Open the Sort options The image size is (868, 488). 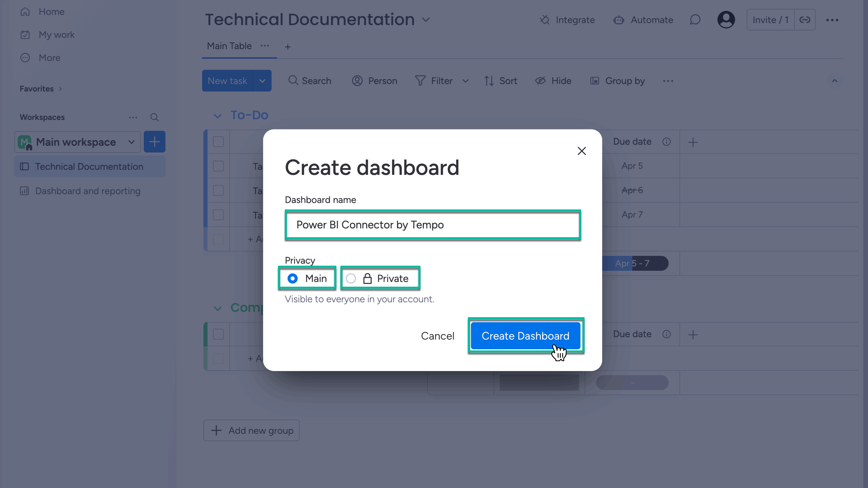(501, 81)
